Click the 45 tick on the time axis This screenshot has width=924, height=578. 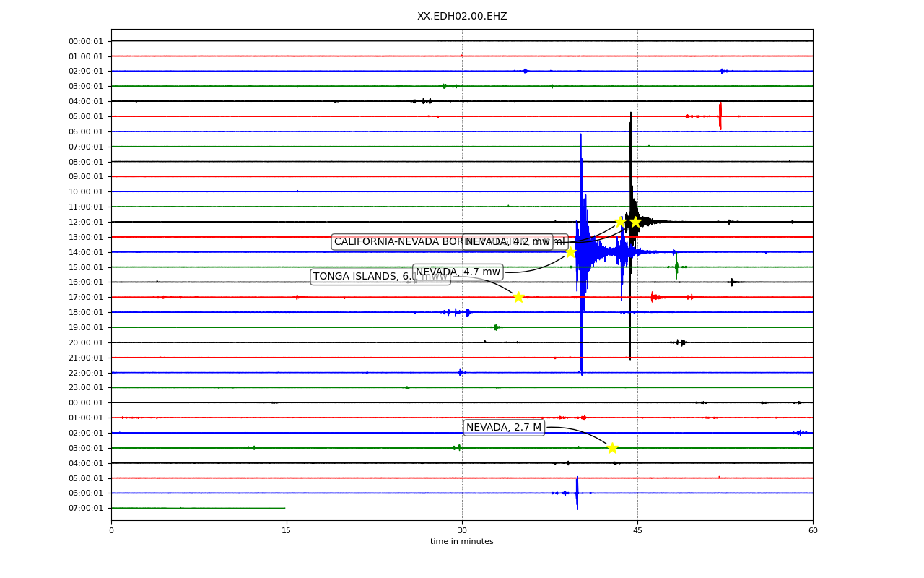[637, 531]
